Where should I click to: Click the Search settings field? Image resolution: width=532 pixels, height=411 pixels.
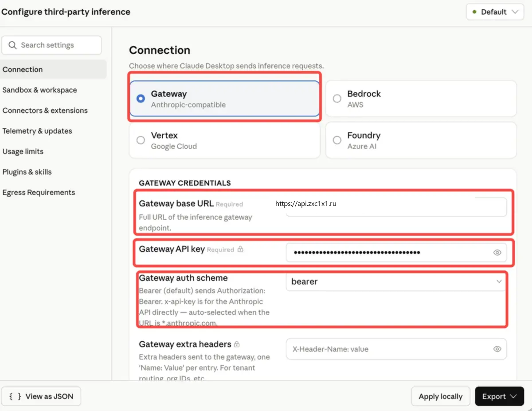pos(51,45)
